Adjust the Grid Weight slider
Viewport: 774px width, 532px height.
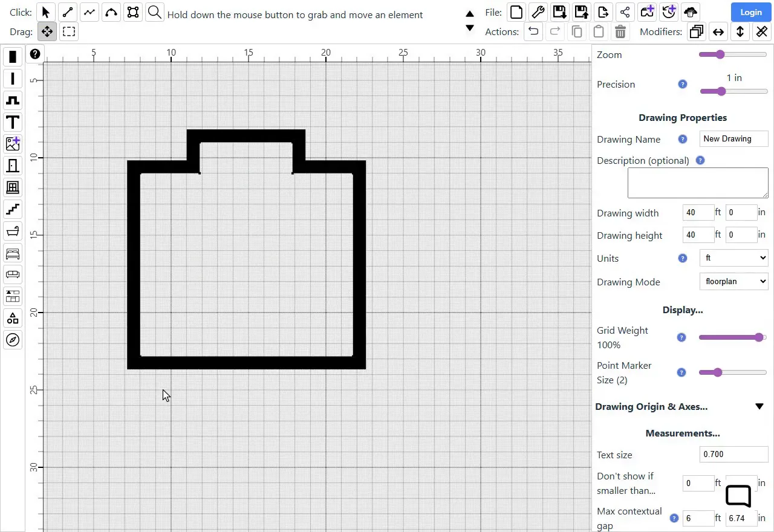733,337
